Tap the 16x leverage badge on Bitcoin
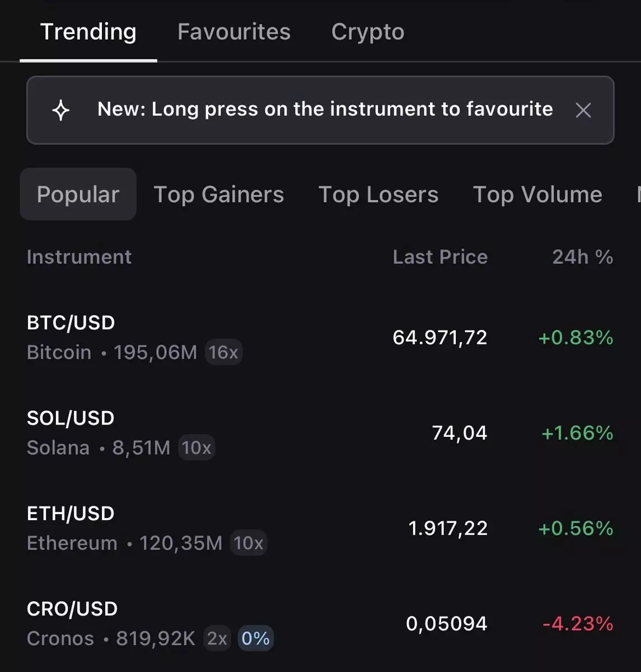This screenshot has width=641, height=672. 223,352
